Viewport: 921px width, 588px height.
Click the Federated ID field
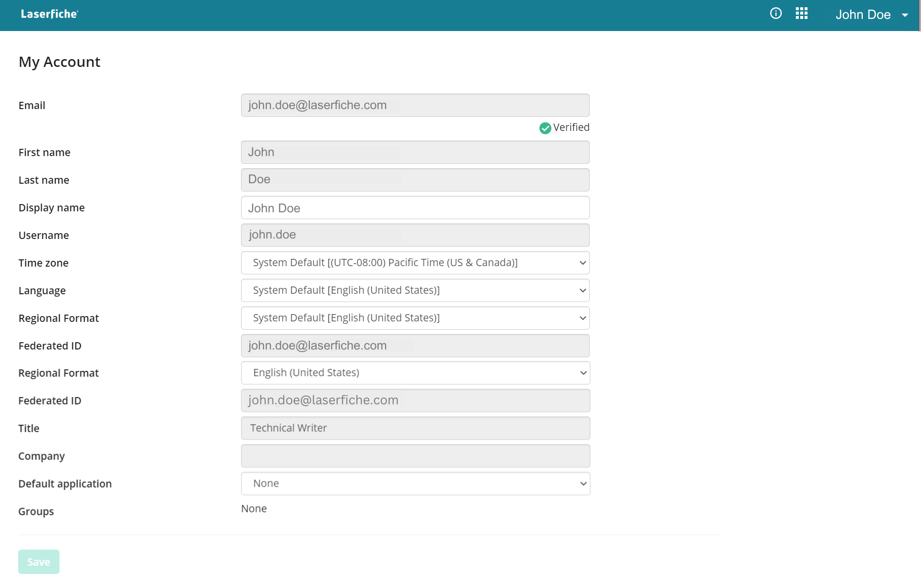tap(415, 345)
